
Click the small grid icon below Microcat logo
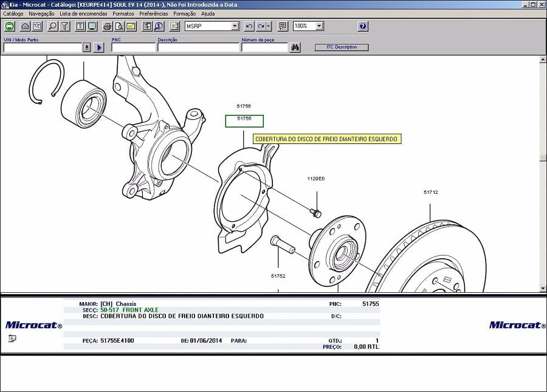[x=12, y=338]
